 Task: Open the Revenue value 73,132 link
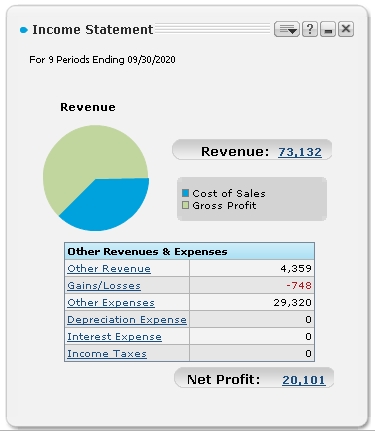tap(300, 152)
